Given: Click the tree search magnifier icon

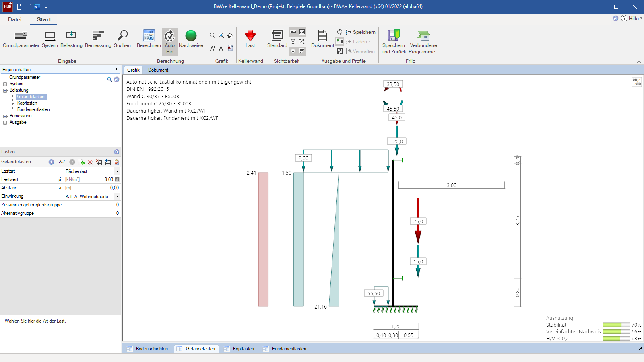Looking at the screenshot, I should (109, 80).
